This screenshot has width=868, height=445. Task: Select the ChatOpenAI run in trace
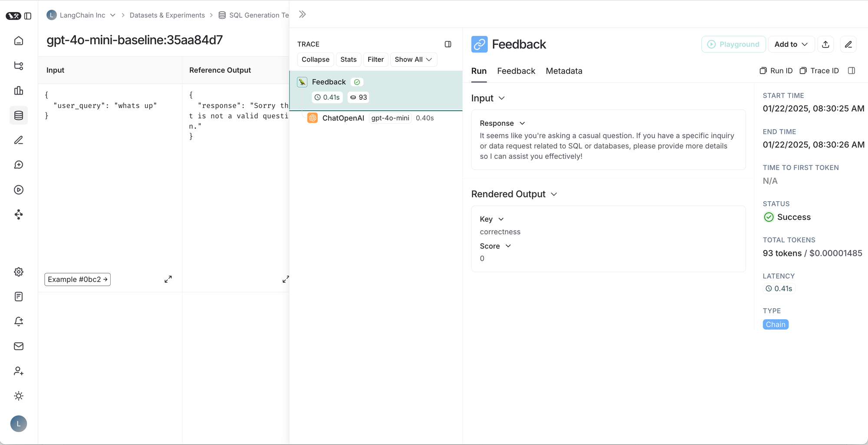tap(343, 118)
